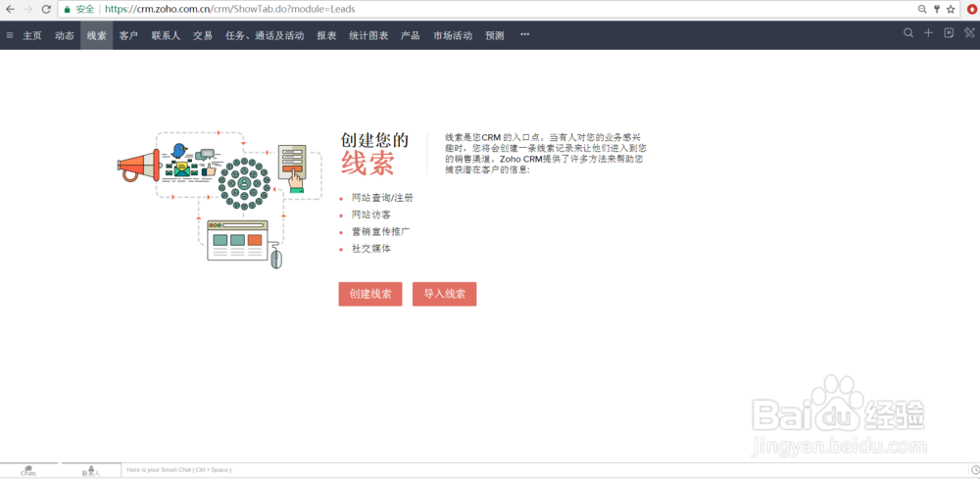Click the secure lock icon
Screen dimensions: 980x479
[x=68, y=10]
